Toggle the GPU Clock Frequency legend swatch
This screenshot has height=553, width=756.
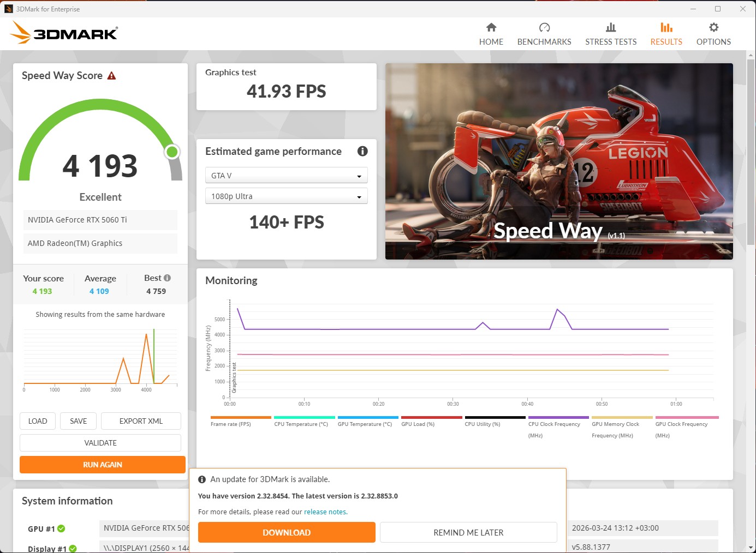pyautogui.click(x=687, y=418)
